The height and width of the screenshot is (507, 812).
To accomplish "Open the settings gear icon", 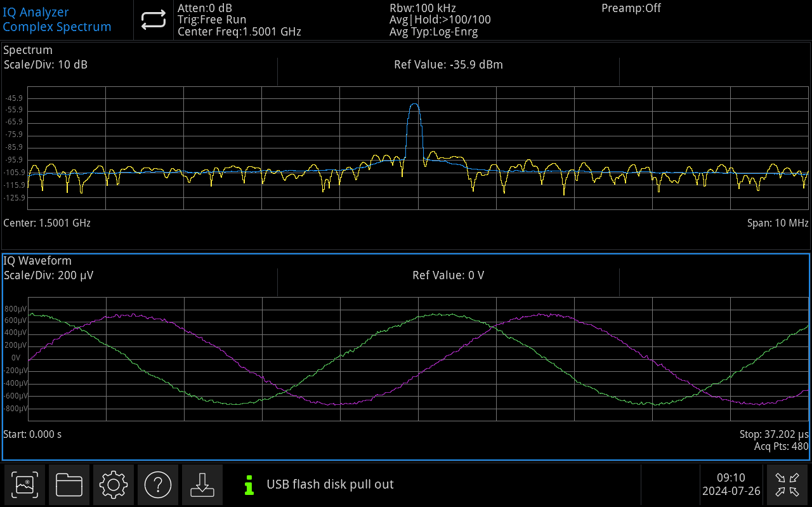I will pyautogui.click(x=114, y=485).
